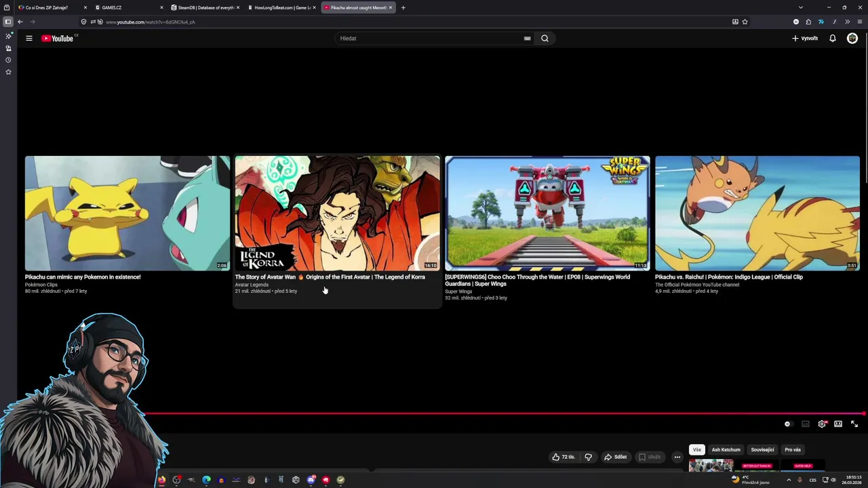Switch to the HowLongToBeat.com tab
Viewport: 868px width, 488px height.
pyautogui.click(x=282, y=7)
